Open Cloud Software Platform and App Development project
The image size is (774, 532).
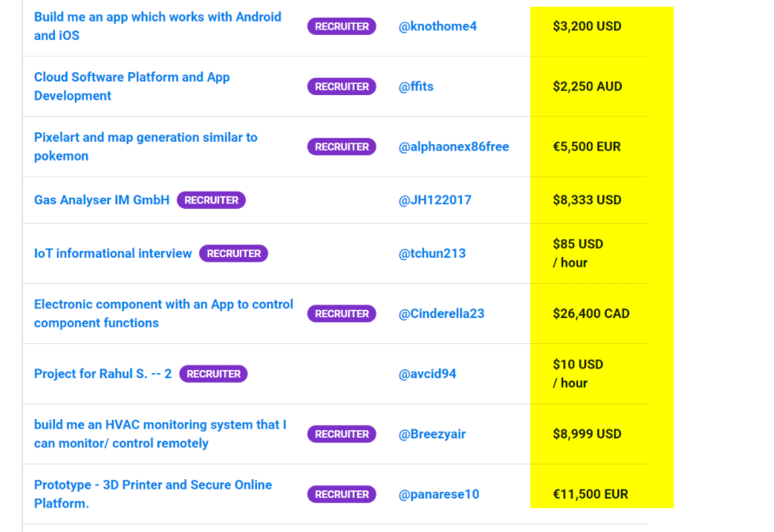click(x=131, y=86)
